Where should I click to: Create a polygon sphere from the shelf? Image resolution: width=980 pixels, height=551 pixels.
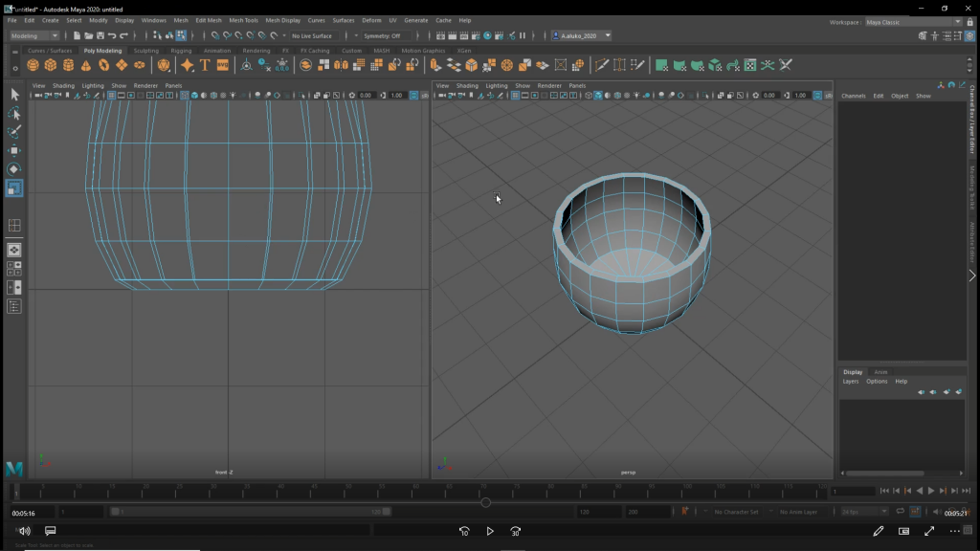click(33, 65)
